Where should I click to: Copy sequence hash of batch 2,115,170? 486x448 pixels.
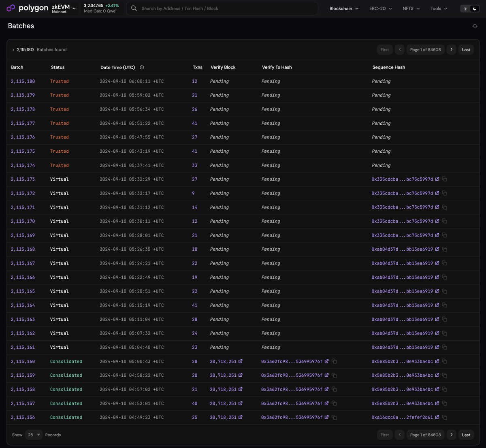(x=445, y=221)
